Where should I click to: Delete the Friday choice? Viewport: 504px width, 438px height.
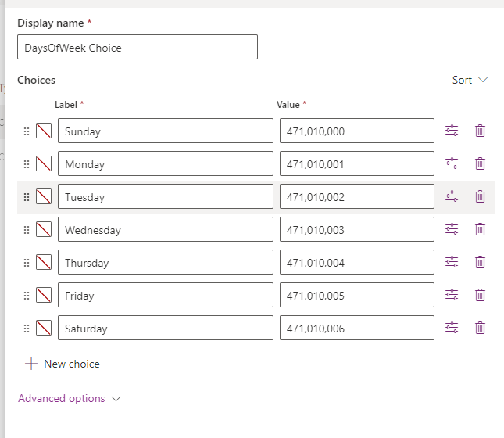(480, 295)
